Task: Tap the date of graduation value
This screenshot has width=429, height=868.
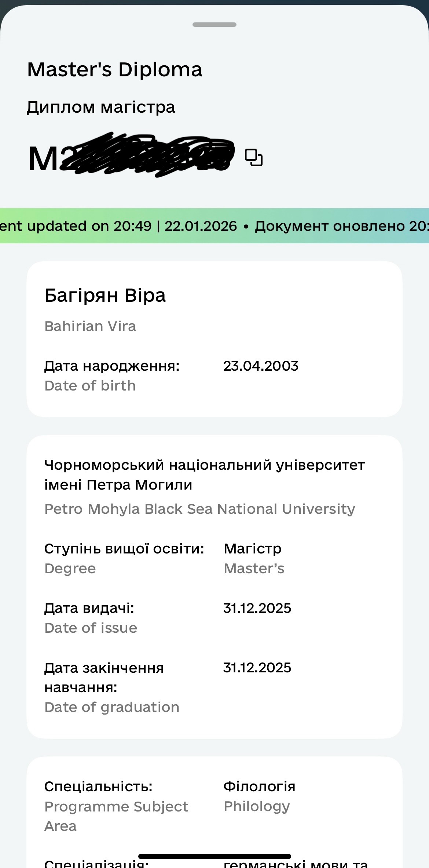Action: (x=257, y=668)
